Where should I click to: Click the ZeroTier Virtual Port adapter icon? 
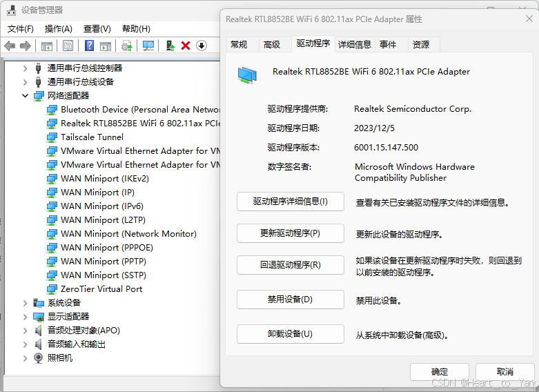point(52,289)
